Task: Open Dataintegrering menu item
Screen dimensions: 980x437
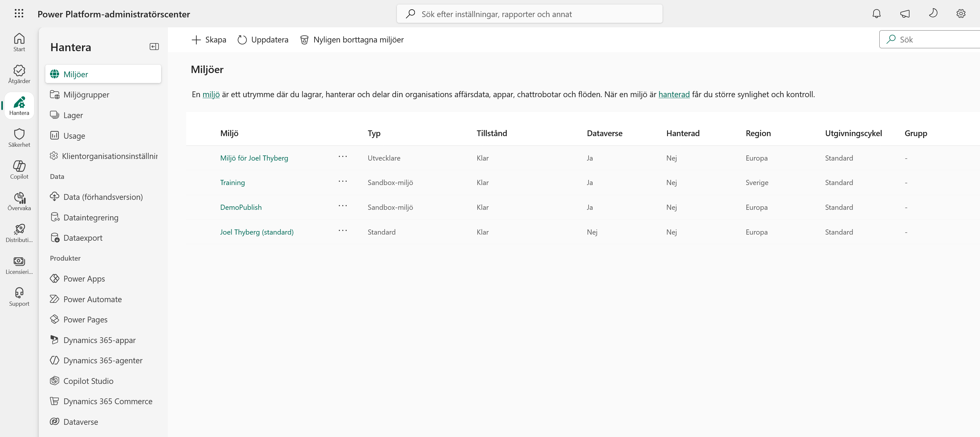Action: 103,217
